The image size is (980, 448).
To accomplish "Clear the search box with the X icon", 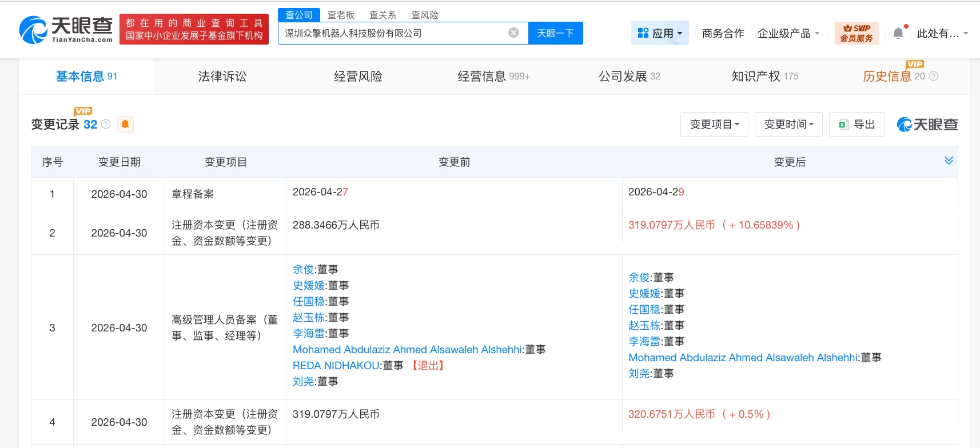I will click(x=513, y=33).
